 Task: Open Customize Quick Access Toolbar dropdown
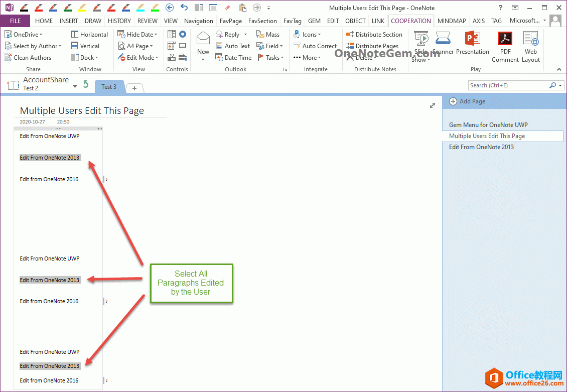tap(268, 8)
